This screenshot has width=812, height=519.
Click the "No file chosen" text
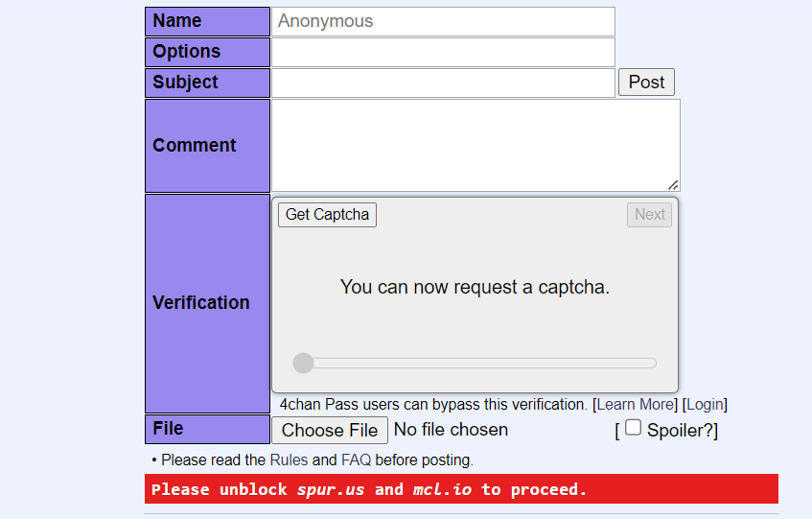point(451,430)
